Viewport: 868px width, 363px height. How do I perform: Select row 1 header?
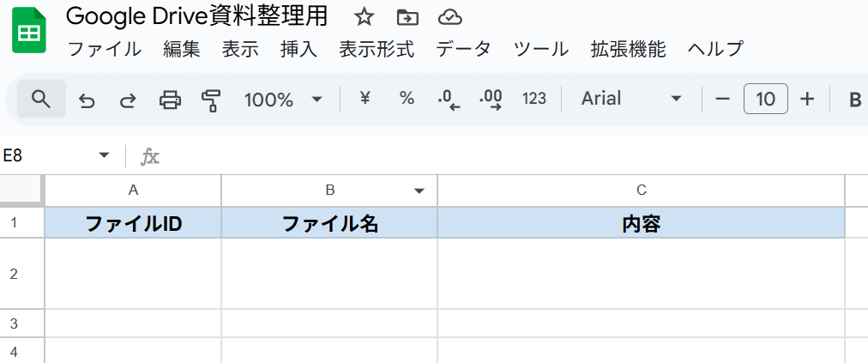pyautogui.click(x=21, y=223)
